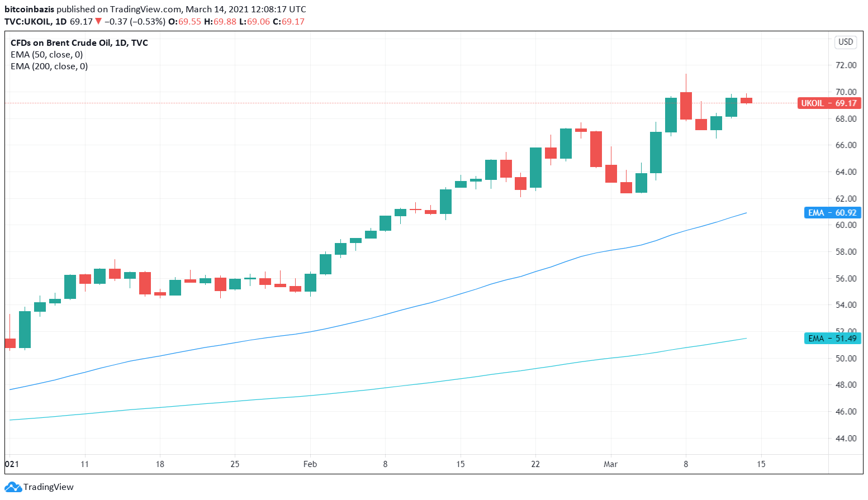Click the 72.00 label on price axis
The image size is (868, 500).
tap(846, 65)
